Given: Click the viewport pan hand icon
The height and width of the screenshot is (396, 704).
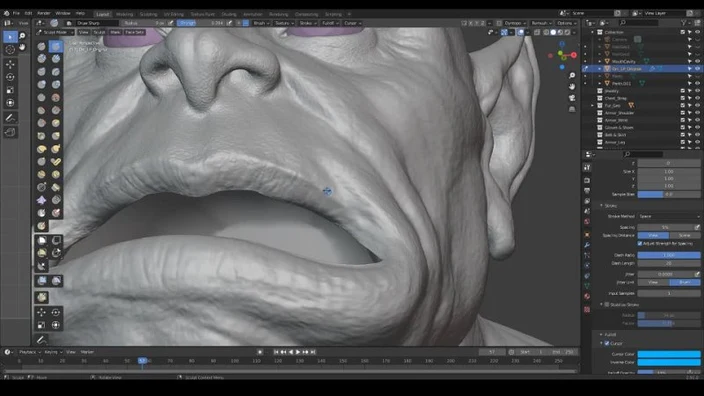Looking at the screenshot, I should pyautogui.click(x=572, y=86).
